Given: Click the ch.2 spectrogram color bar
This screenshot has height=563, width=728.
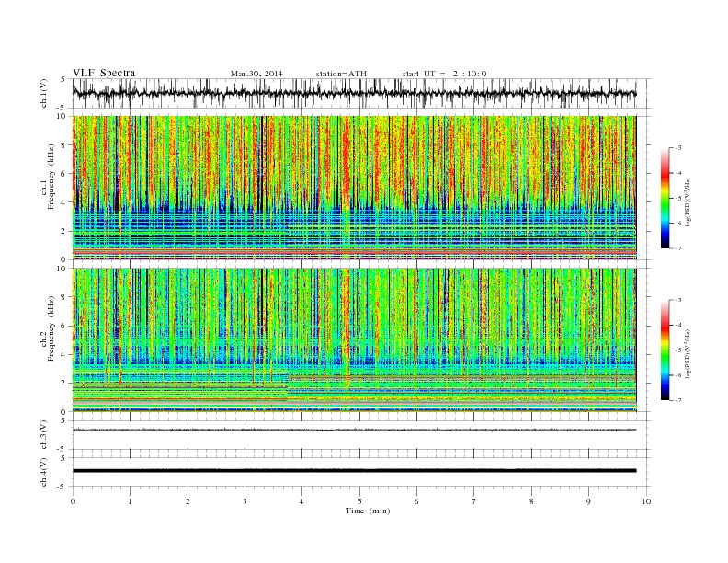Looking at the screenshot, I should pyautogui.click(x=665, y=350).
